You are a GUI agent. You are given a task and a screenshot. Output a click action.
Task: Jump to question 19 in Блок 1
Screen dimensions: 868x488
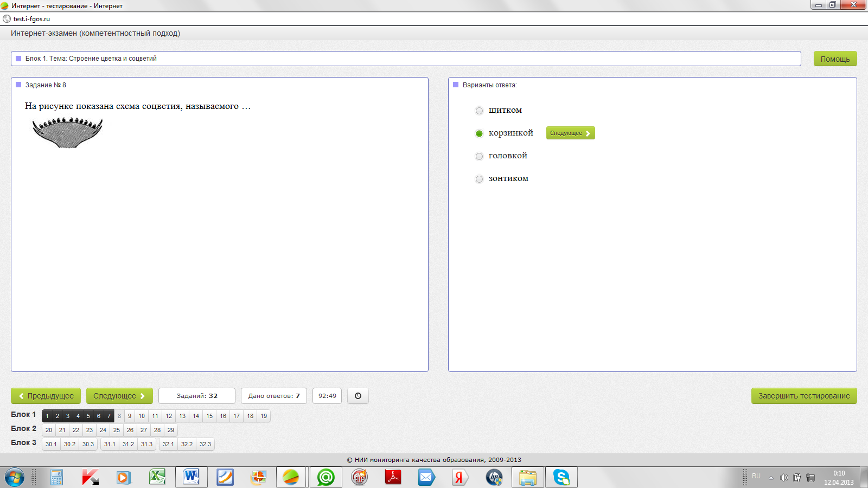tap(264, 416)
